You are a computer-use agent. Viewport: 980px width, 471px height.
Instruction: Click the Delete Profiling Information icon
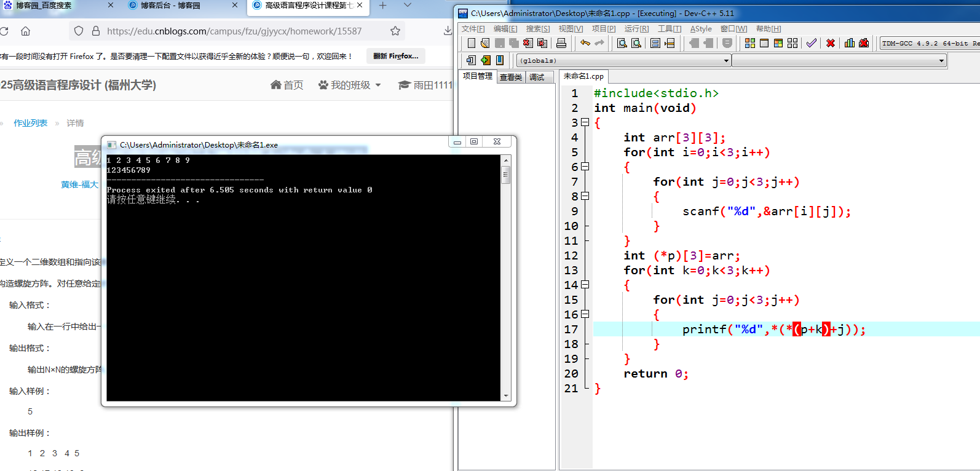[864, 43]
